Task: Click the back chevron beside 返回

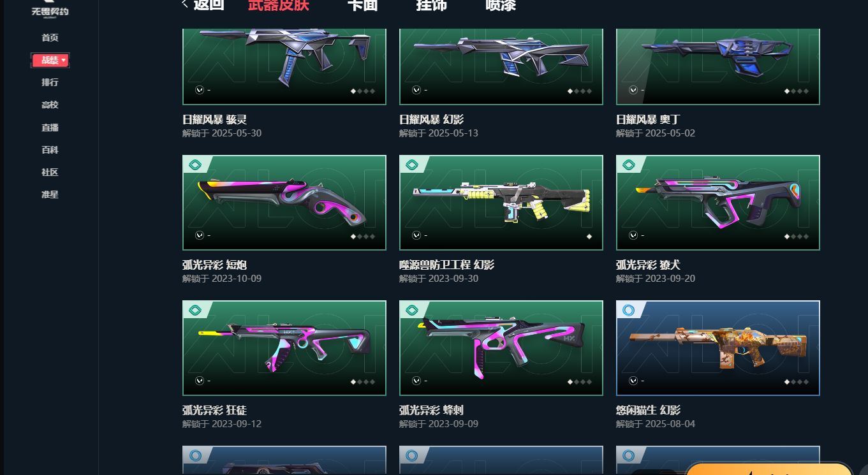Action: pos(185,4)
